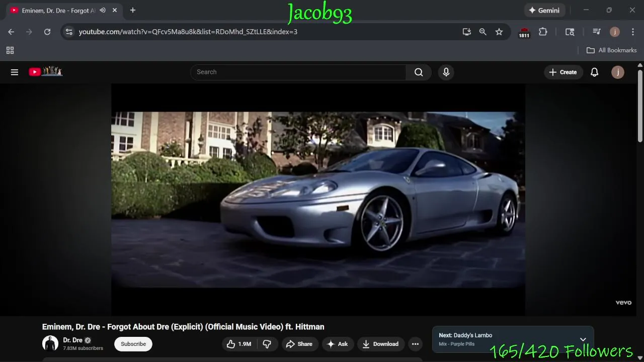Viewport: 644px width, 362px height.
Task: Focus the YouTube Search field
Action: tap(298, 72)
